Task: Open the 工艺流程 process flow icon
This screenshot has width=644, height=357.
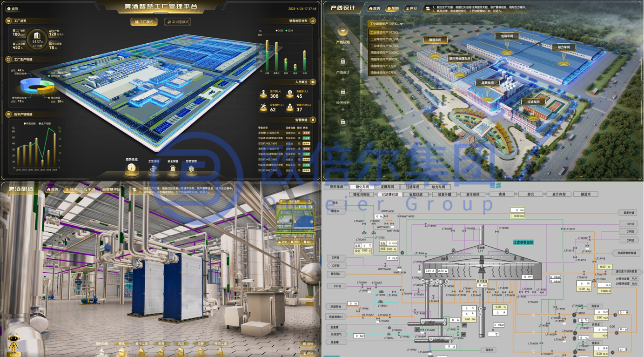Action: [153, 169]
